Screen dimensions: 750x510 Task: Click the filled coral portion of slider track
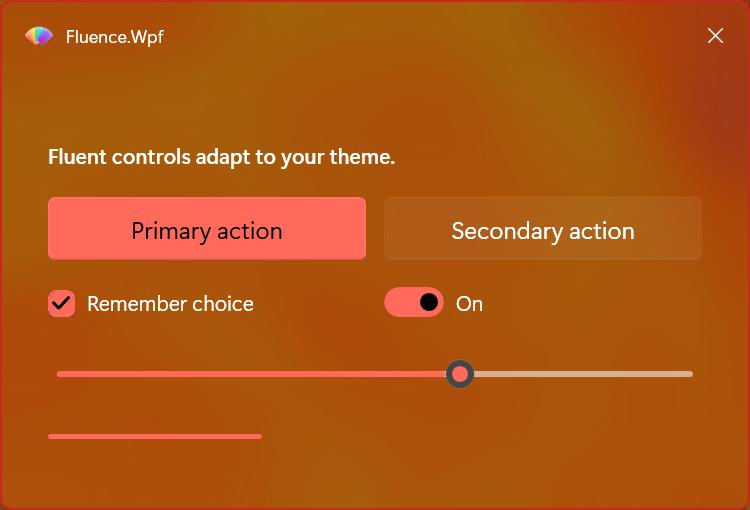pos(252,374)
